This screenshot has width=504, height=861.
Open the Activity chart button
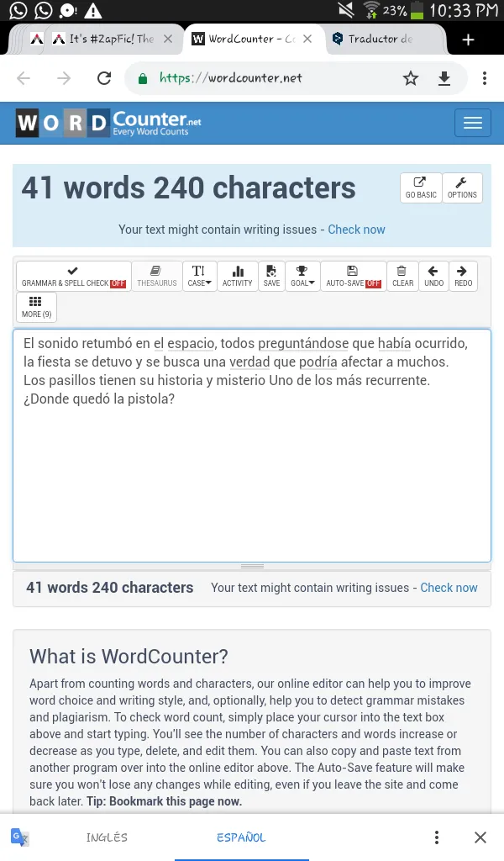coord(238,276)
